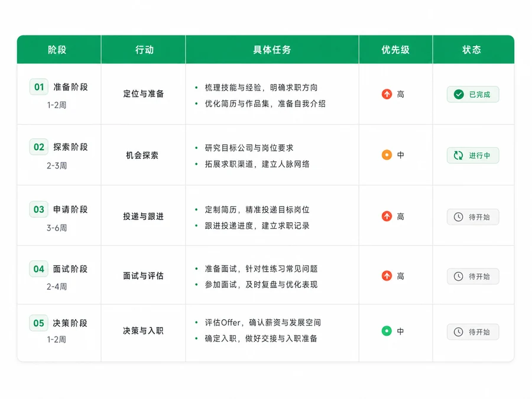
Task: Click task 拓展求职渠道，建立人脉网络
Action: (x=257, y=164)
